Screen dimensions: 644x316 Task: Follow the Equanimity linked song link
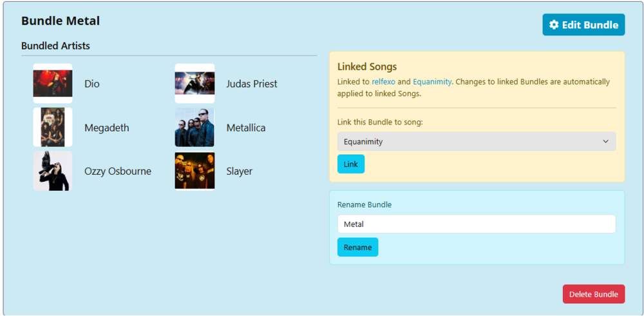[x=432, y=81]
